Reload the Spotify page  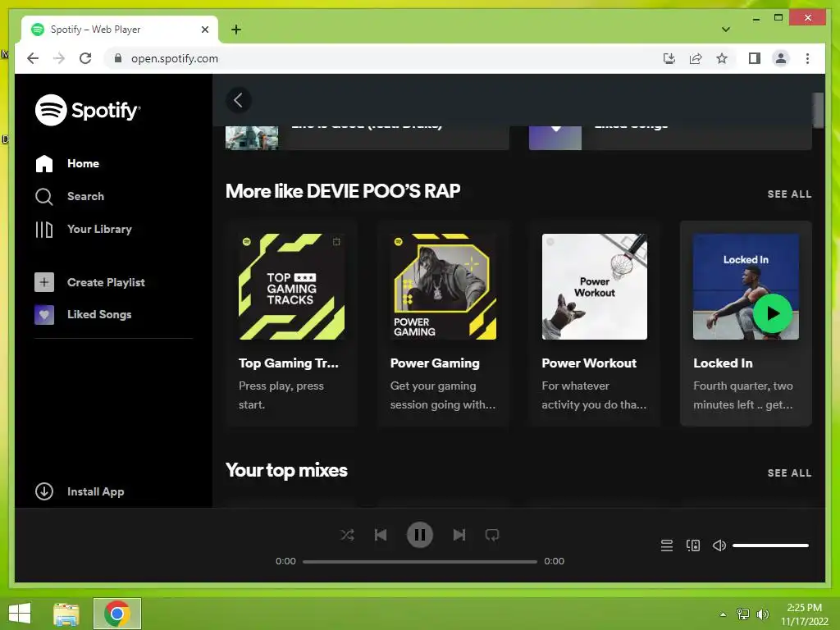(85, 58)
